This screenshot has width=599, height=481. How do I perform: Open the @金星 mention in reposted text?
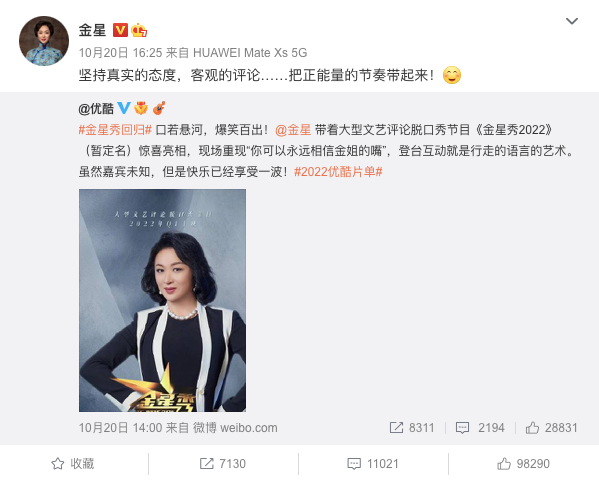(293, 130)
